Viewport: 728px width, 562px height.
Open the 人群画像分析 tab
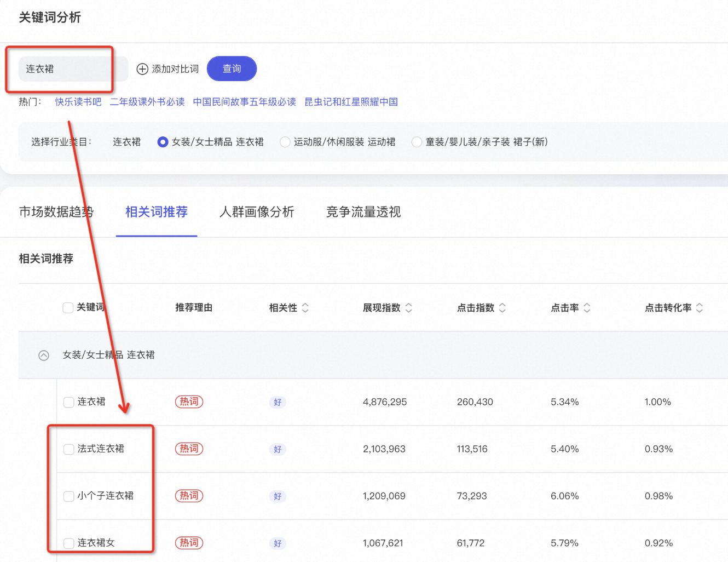pos(257,212)
